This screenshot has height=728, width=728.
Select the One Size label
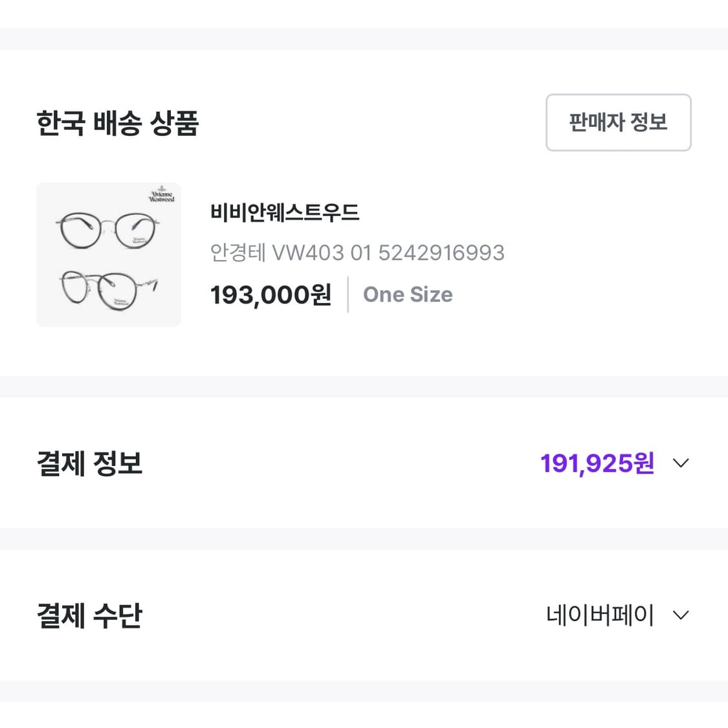[x=408, y=294]
